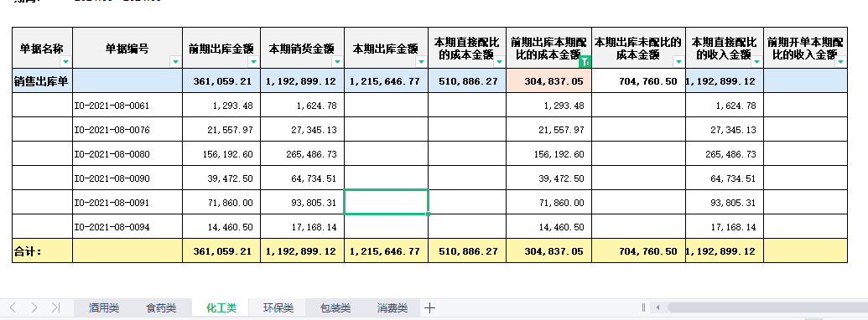This screenshot has height=320, width=868.
Task: Select 本期销货金额 value 17,168.14
Action: coord(302,227)
